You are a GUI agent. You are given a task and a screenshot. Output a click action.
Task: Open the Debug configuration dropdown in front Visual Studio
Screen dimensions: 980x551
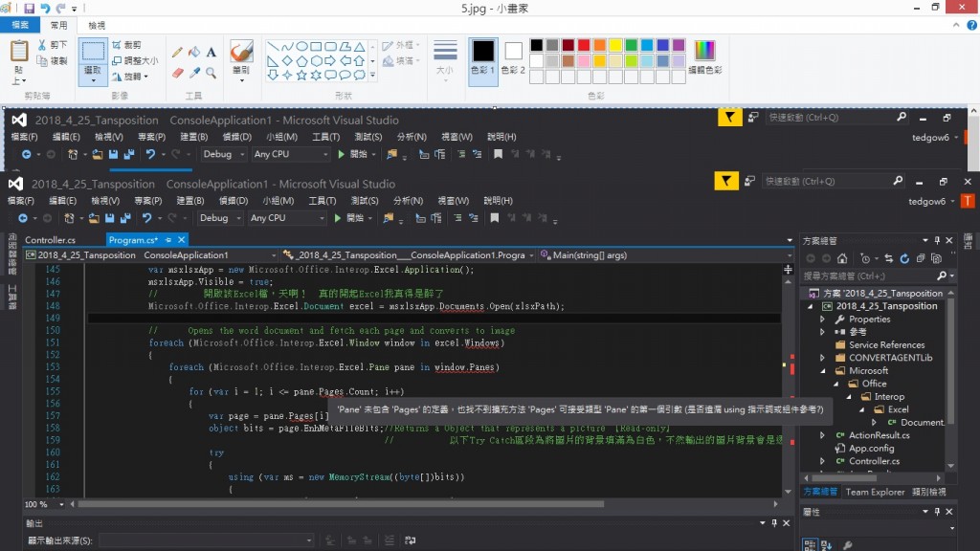(221, 218)
